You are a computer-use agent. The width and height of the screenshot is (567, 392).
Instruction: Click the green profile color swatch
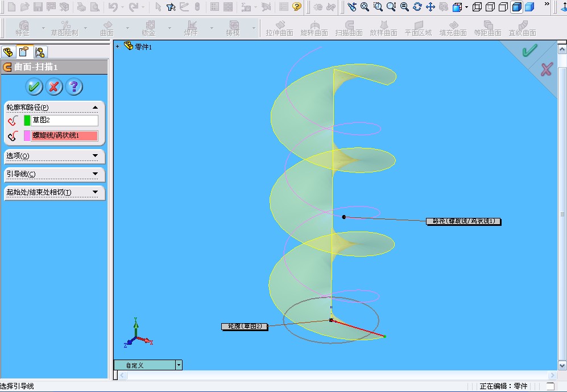27,121
